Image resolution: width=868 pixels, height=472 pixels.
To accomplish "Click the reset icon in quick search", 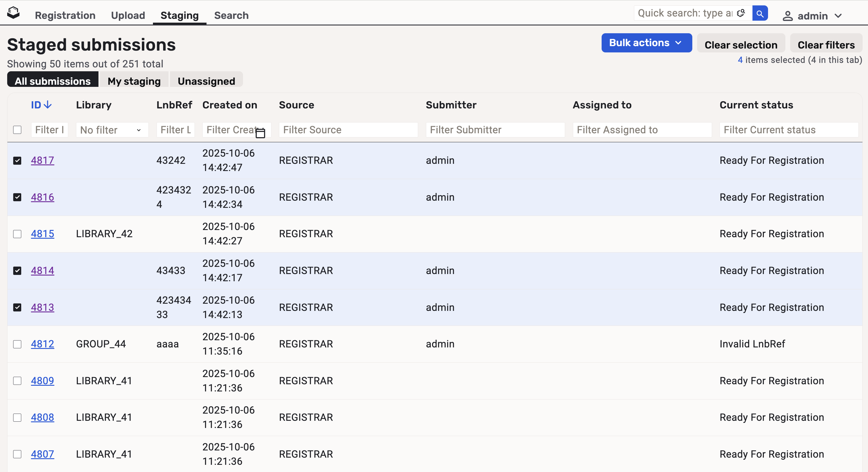I will click(741, 13).
